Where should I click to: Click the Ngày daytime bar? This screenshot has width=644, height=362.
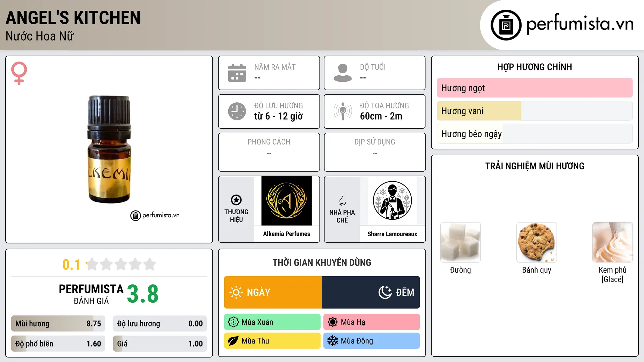[x=273, y=292]
